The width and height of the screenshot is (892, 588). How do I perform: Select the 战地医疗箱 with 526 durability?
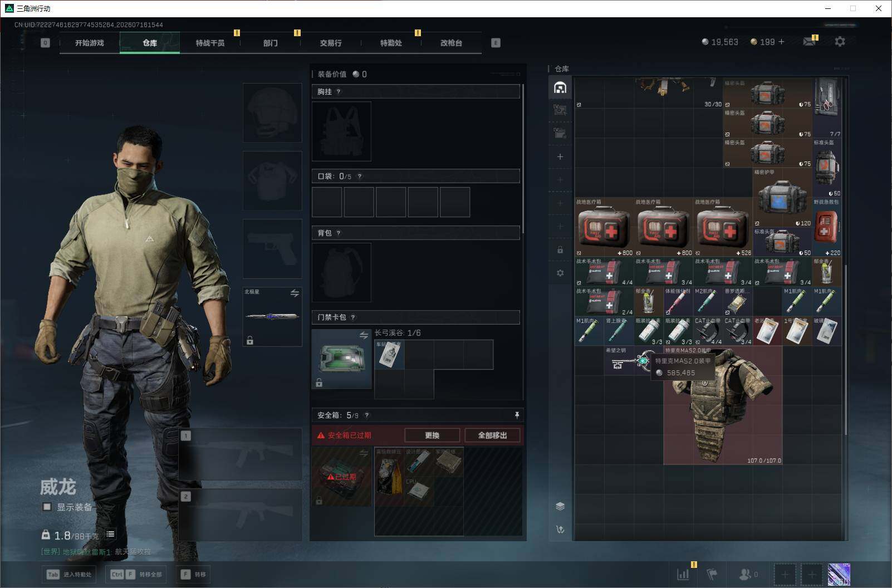point(723,228)
